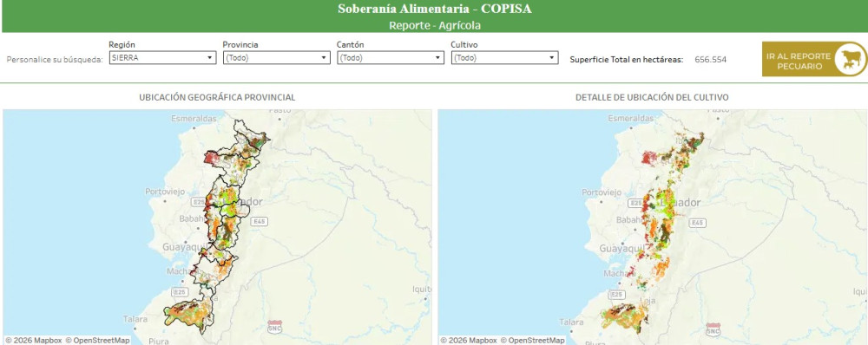Click Talara label on right map
The image size is (868, 345).
572,322
